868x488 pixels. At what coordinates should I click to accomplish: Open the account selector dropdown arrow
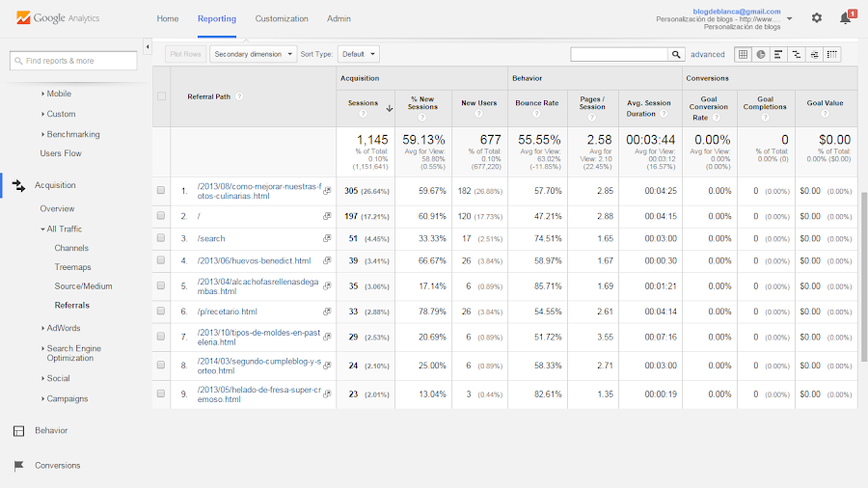[x=789, y=19]
